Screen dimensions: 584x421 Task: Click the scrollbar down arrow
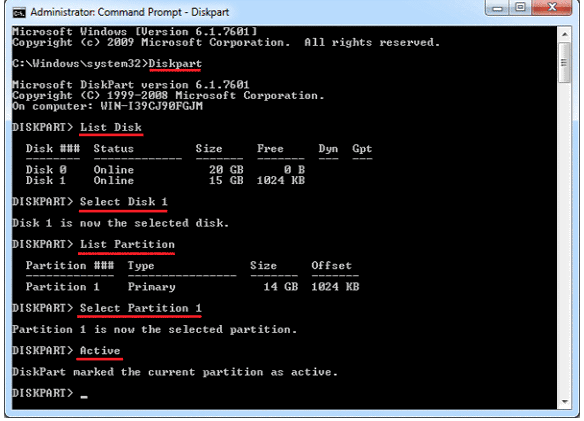tap(565, 402)
